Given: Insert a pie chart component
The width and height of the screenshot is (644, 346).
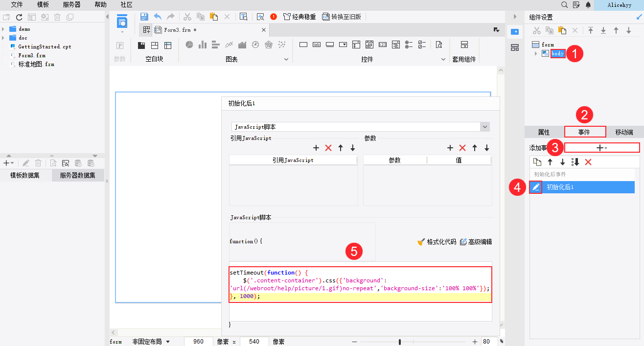Looking at the screenshot, I should (x=189, y=45).
